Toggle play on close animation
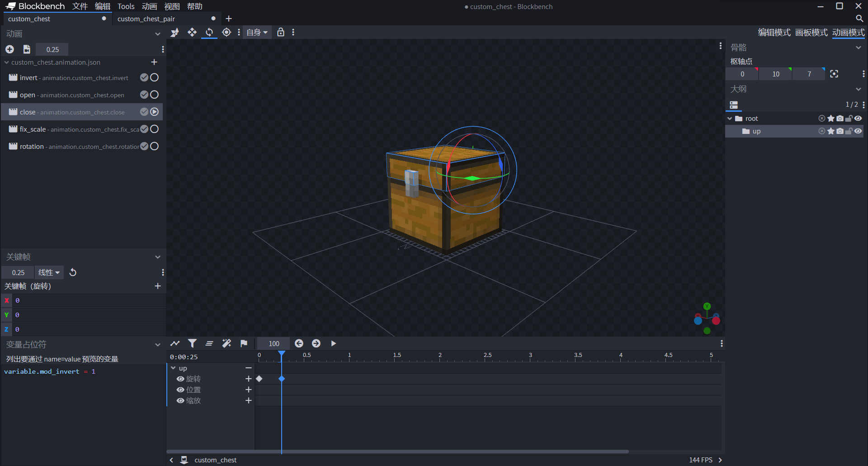868x466 pixels. (x=154, y=112)
